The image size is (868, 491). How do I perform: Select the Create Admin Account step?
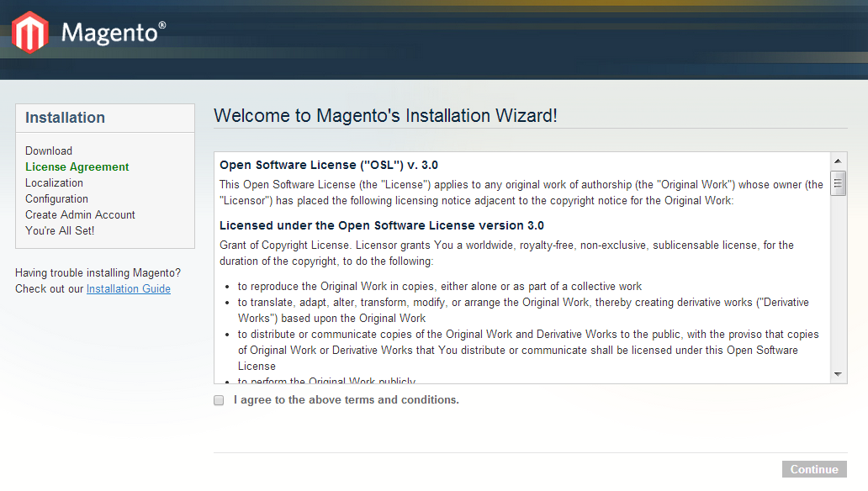click(x=80, y=214)
